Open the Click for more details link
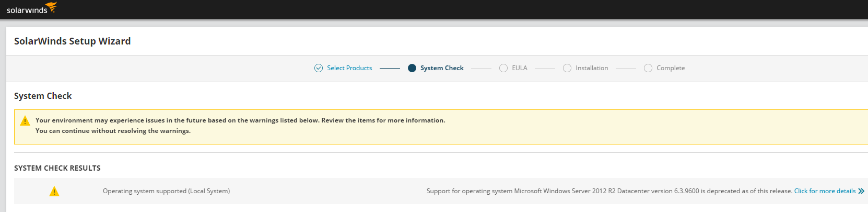The height and width of the screenshot is (212, 868). point(825,191)
